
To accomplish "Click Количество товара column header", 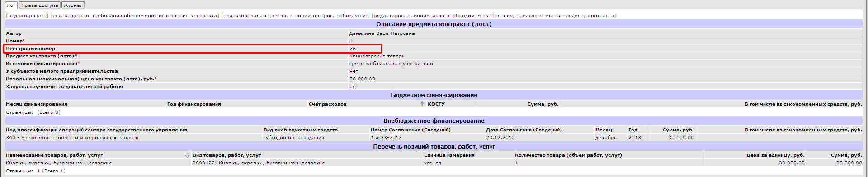I will pyautogui.click(x=568, y=155).
